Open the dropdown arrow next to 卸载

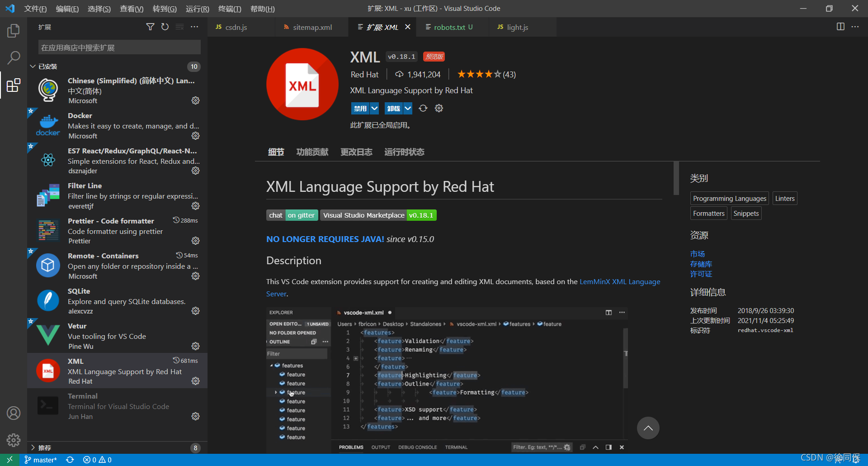point(408,108)
